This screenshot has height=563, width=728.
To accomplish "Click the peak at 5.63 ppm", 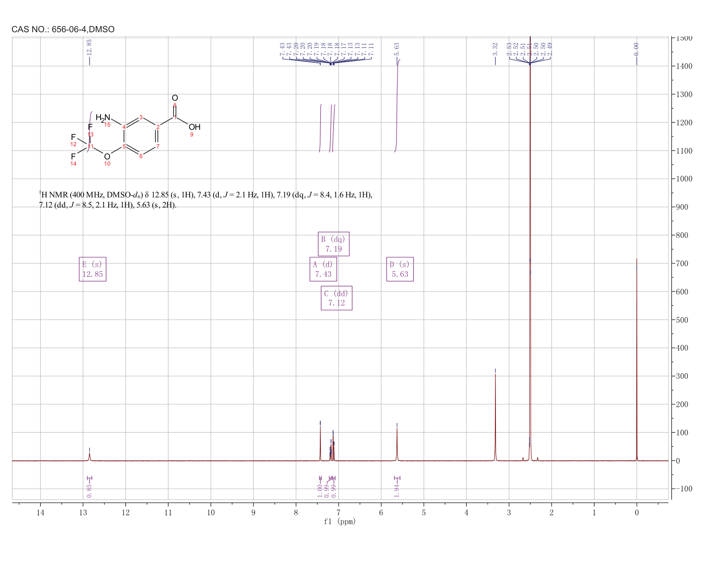I will (397, 444).
